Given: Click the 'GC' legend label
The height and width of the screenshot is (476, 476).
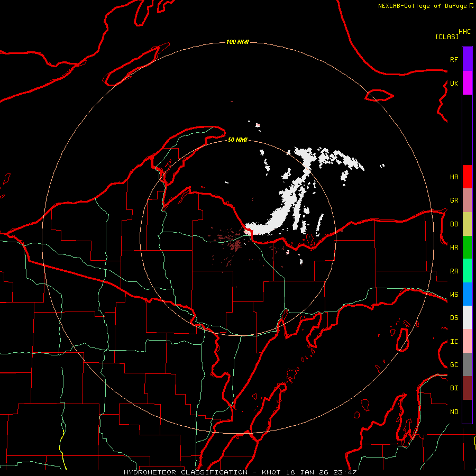Looking at the screenshot, I should click(454, 365).
